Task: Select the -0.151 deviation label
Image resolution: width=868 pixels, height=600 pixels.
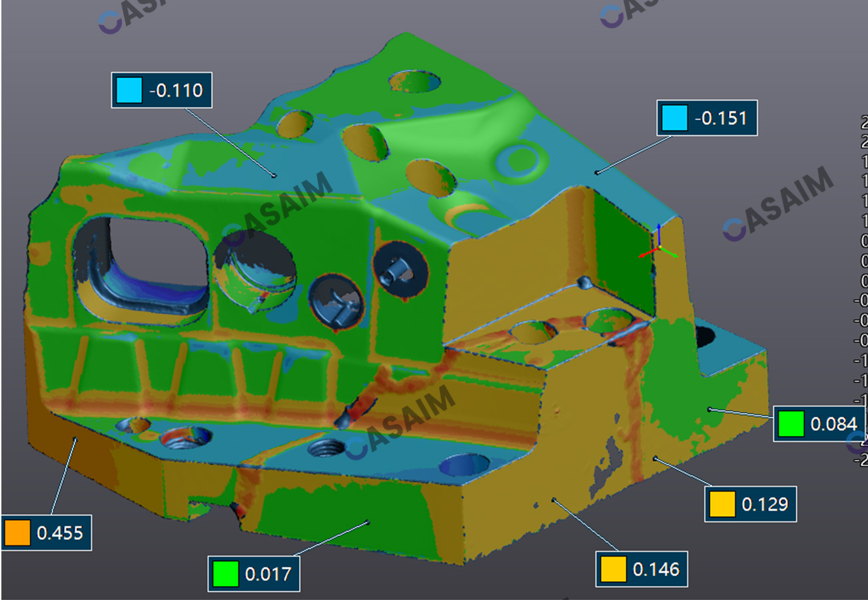Action: click(707, 119)
